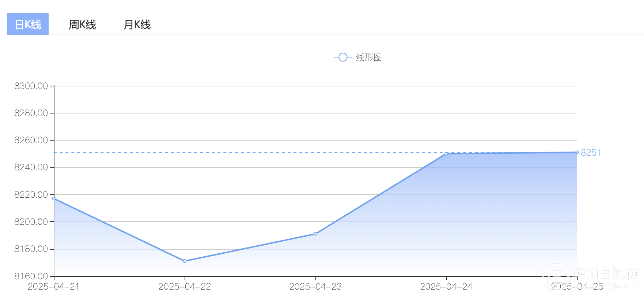644x298 pixels.
Task: Select the lowest data point on 2025-04-22
Action: [185, 261]
